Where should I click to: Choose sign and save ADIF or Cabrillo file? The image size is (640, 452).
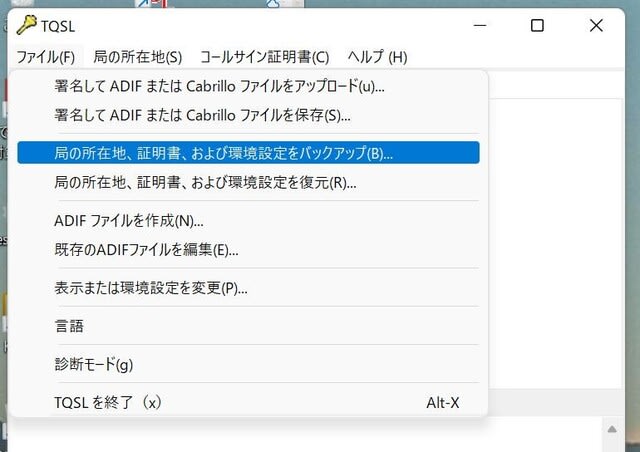pyautogui.click(x=202, y=115)
